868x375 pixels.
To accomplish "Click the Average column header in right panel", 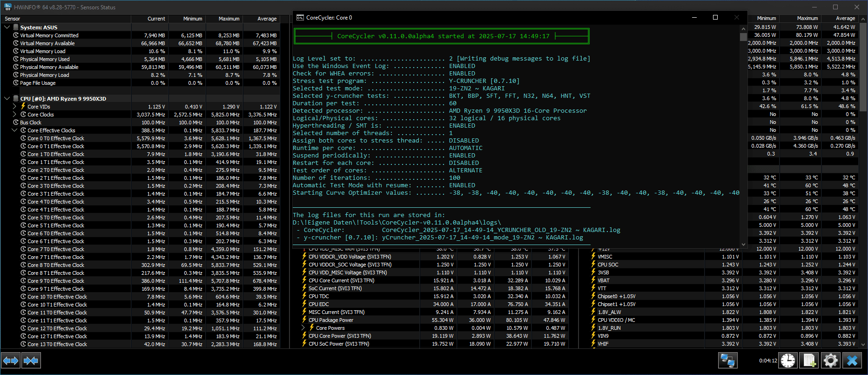I will pos(840,18).
